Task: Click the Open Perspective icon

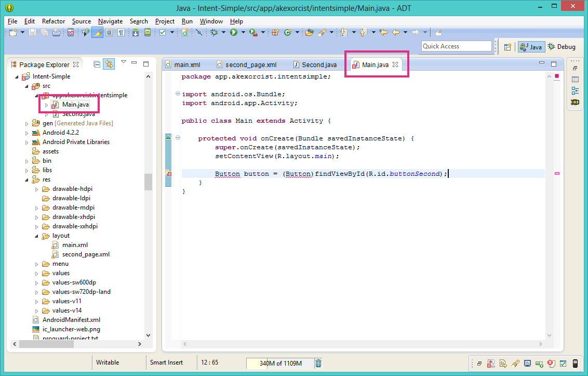Action: 507,47
